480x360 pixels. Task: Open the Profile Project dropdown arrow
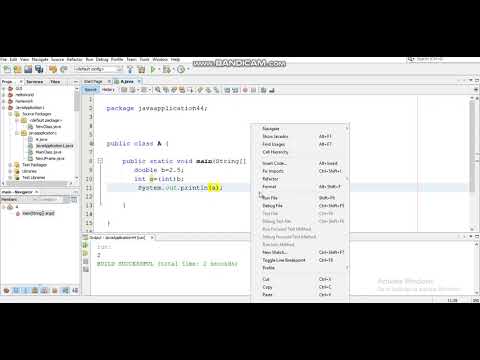188,69
